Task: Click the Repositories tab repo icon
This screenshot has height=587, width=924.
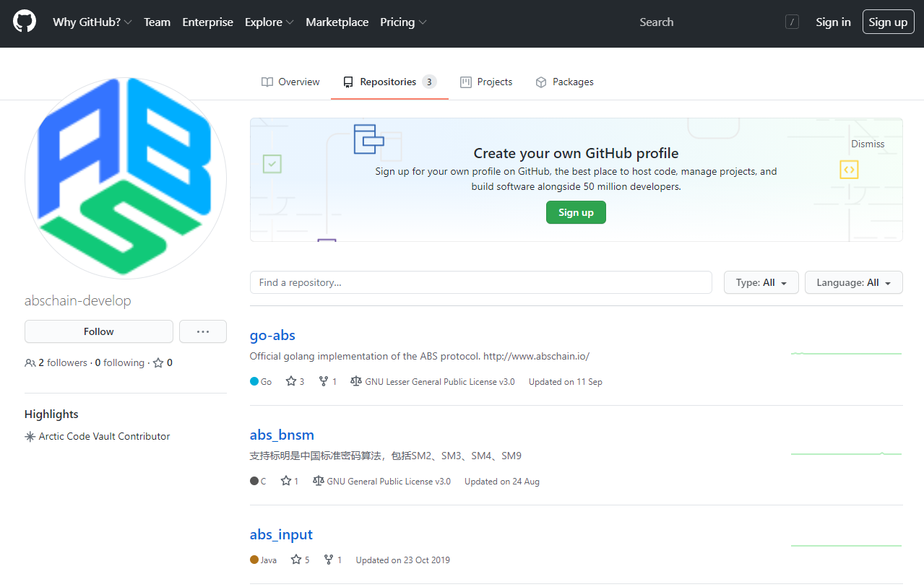Action: point(348,82)
